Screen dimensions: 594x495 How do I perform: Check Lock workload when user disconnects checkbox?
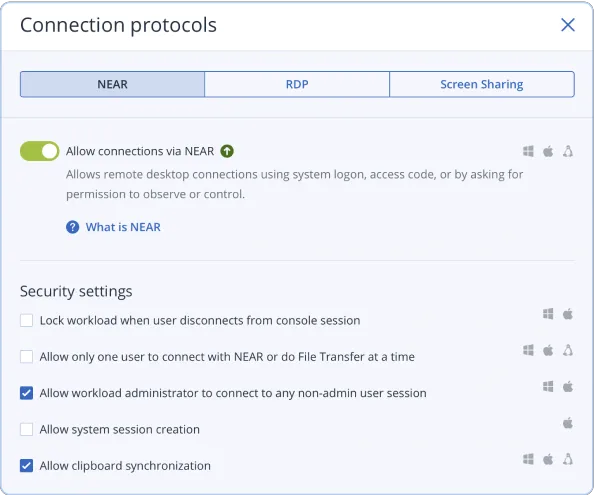[x=27, y=320]
